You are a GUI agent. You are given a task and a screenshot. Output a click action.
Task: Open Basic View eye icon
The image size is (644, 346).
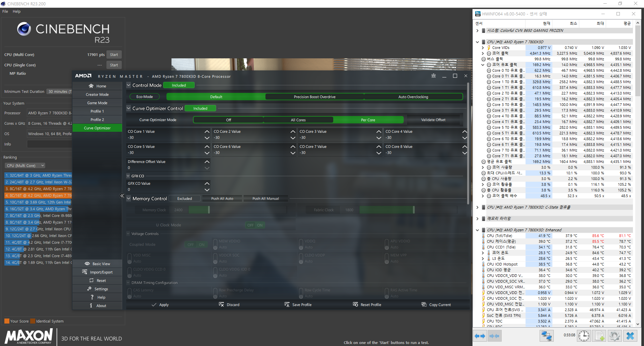[87, 264]
